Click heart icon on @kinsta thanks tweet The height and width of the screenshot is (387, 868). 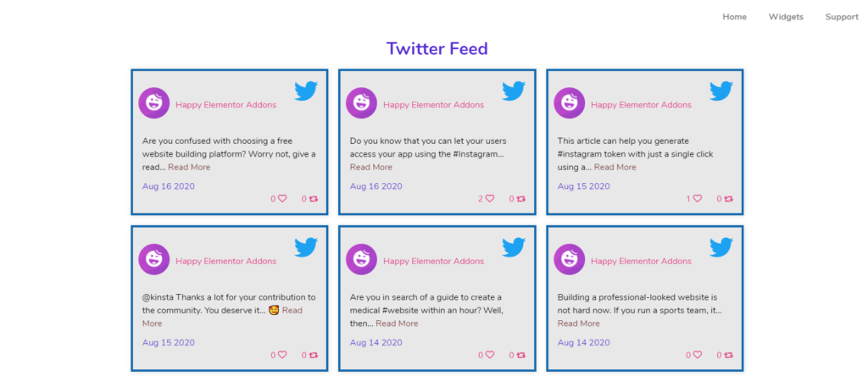282,355
